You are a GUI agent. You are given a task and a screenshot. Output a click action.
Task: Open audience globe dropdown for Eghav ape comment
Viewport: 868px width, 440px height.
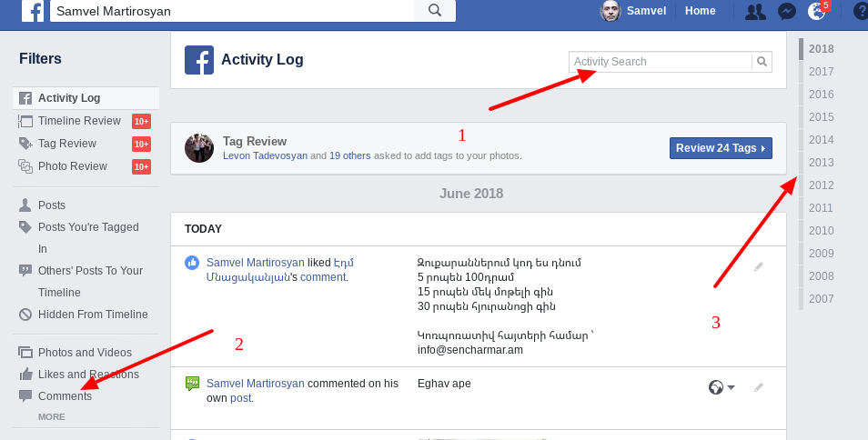722,387
